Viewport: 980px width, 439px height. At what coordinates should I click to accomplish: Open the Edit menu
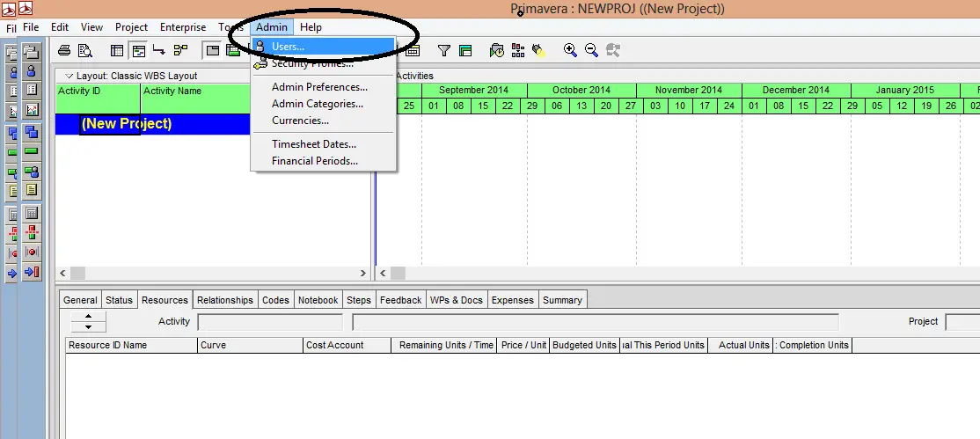[60, 27]
